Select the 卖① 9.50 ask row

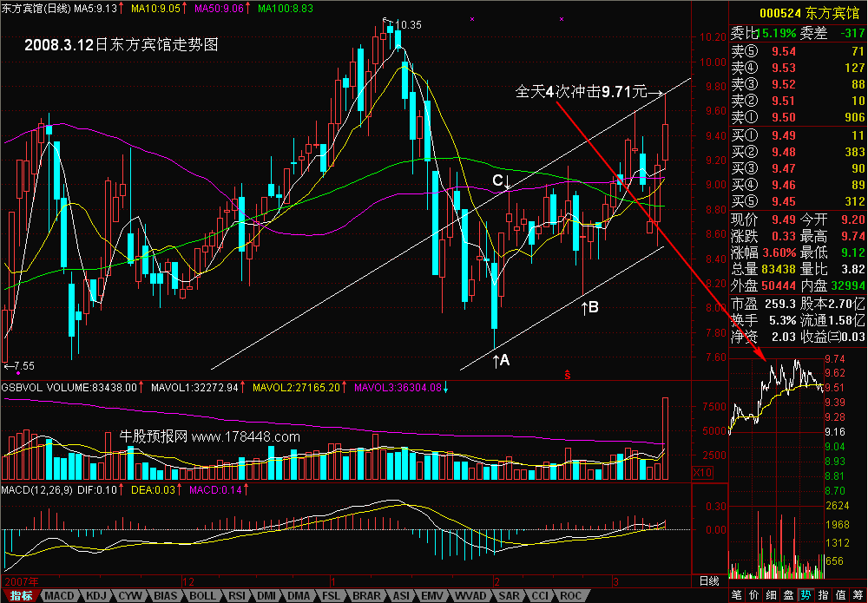[x=798, y=117]
